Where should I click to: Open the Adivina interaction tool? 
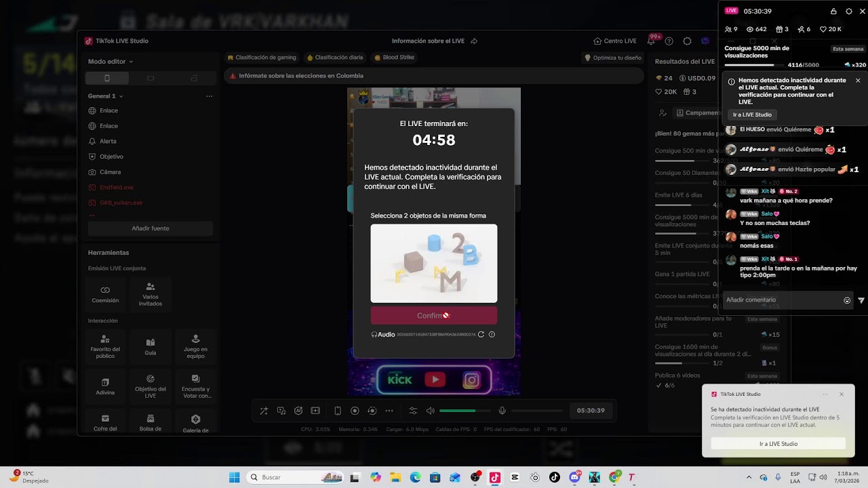105,385
